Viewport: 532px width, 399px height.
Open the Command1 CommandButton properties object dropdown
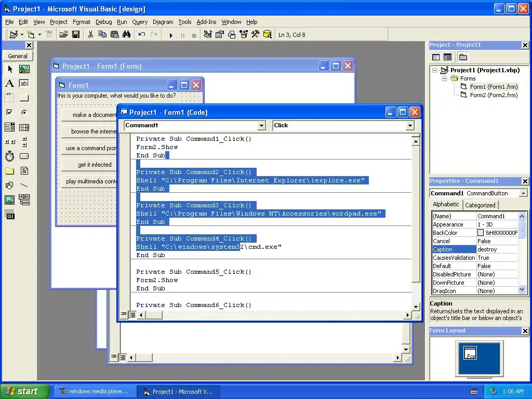click(523, 193)
